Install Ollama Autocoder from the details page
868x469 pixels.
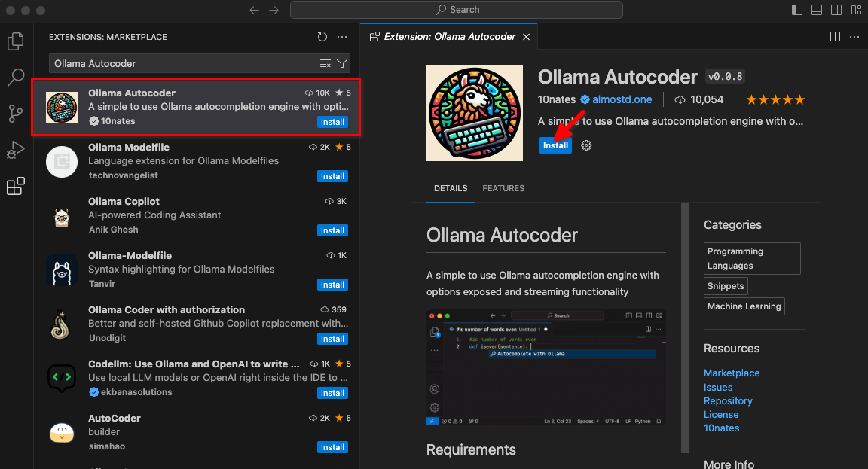click(x=555, y=145)
